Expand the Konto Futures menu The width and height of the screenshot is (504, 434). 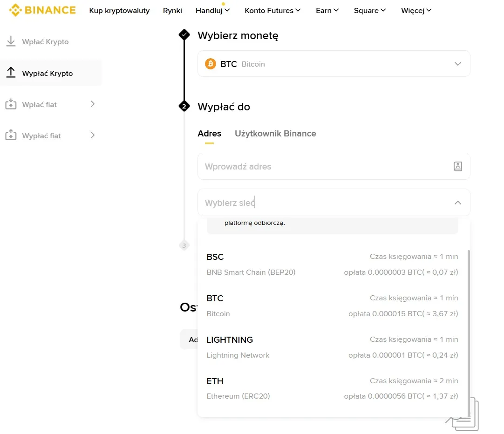[272, 11]
